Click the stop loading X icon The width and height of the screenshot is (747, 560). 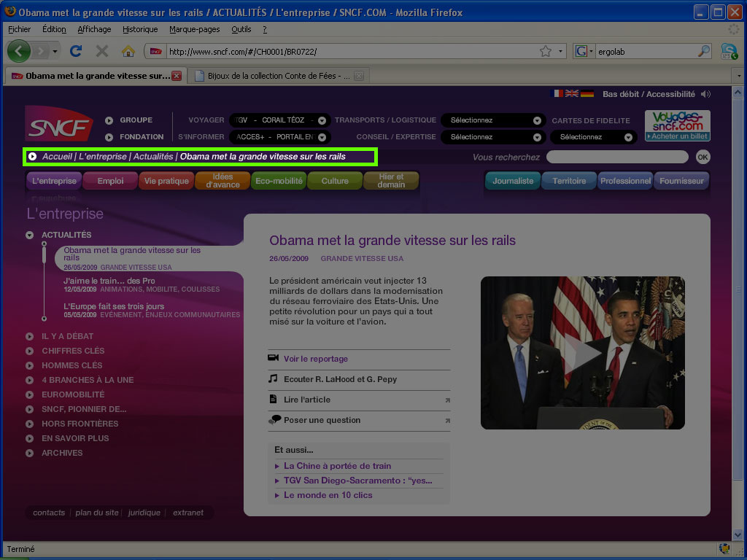tap(102, 51)
